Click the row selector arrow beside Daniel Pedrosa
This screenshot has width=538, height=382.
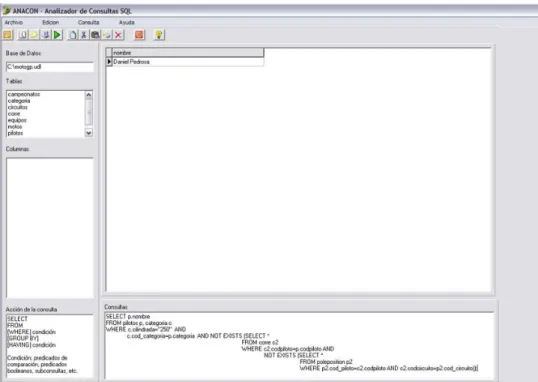click(109, 62)
